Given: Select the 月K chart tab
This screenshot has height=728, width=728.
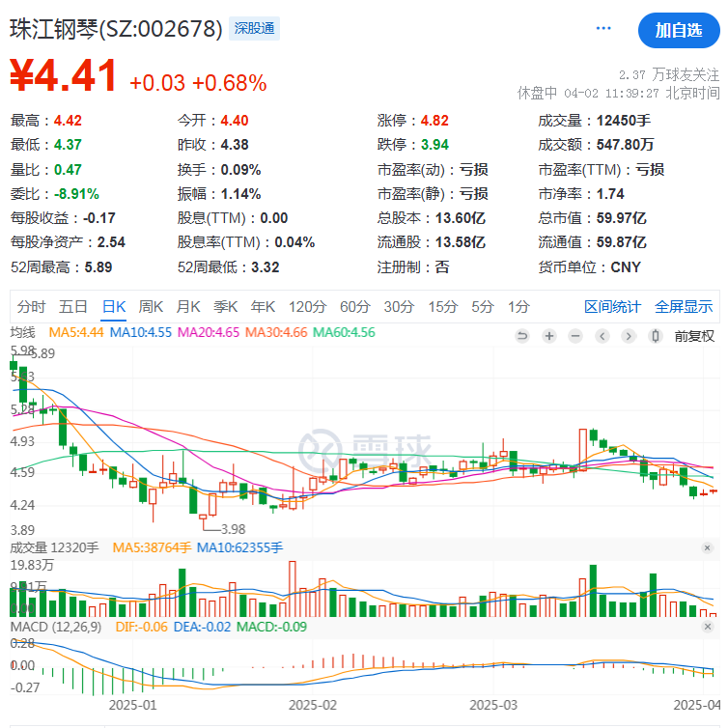Looking at the screenshot, I should coord(188,307).
